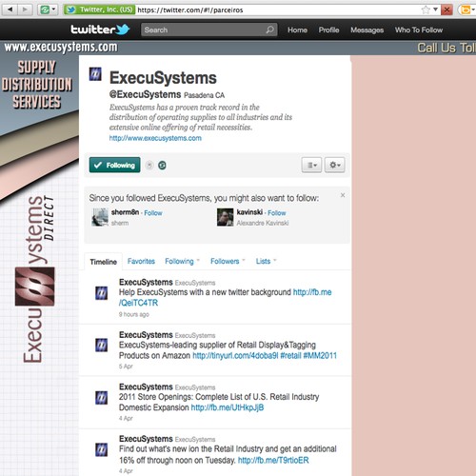Switch to Favorites tab
The image size is (476, 476).
tap(141, 261)
